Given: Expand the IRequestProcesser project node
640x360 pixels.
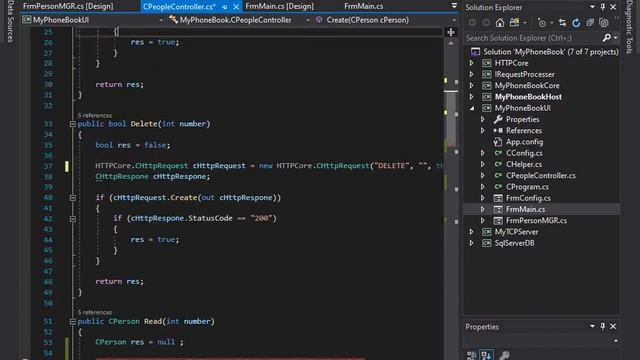Looking at the screenshot, I should [x=472, y=74].
